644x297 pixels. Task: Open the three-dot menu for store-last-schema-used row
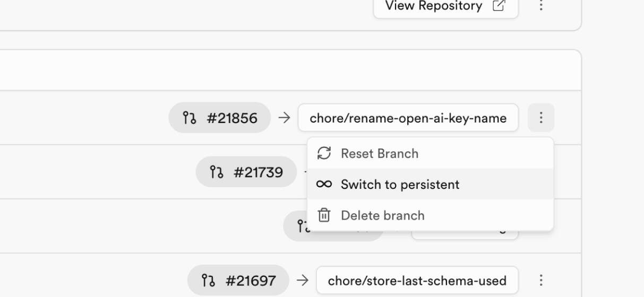click(x=541, y=280)
